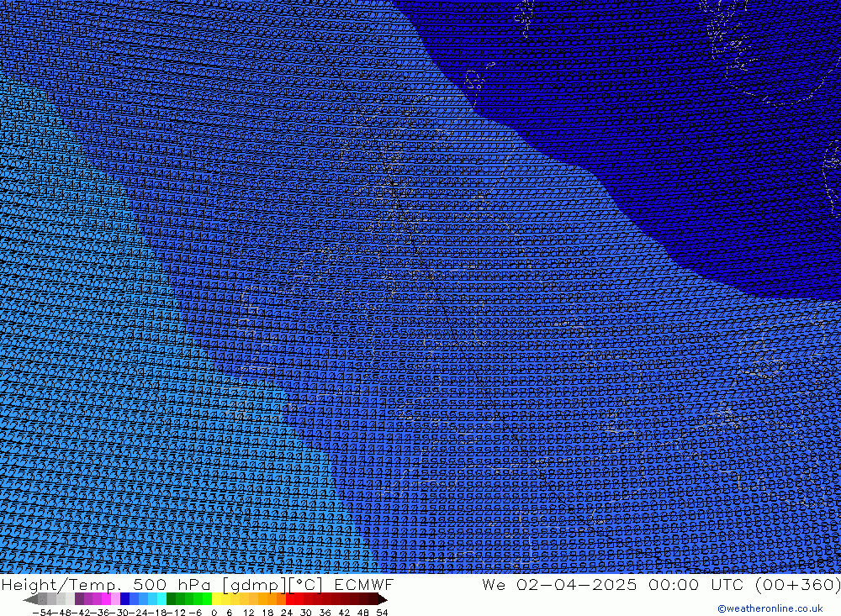The height and width of the screenshot is (616, 841).
Task: Click the weatheronline.co.uk copyright link
Action: tap(770, 608)
